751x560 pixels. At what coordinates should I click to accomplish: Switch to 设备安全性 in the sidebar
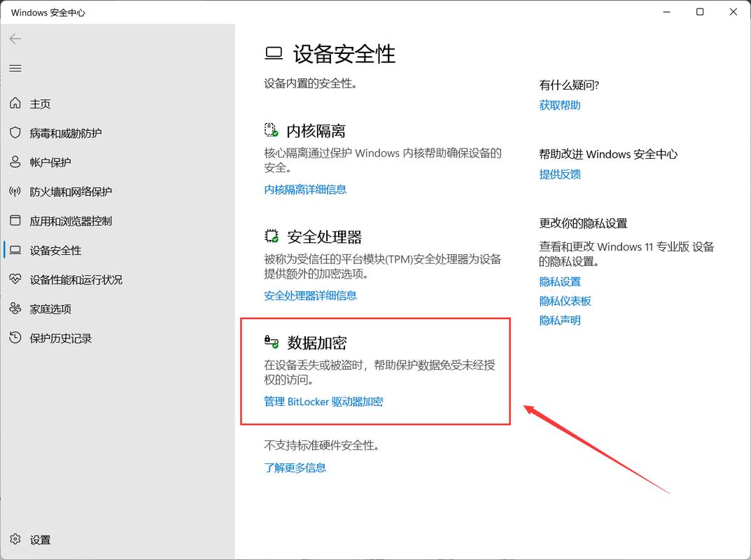(x=56, y=250)
